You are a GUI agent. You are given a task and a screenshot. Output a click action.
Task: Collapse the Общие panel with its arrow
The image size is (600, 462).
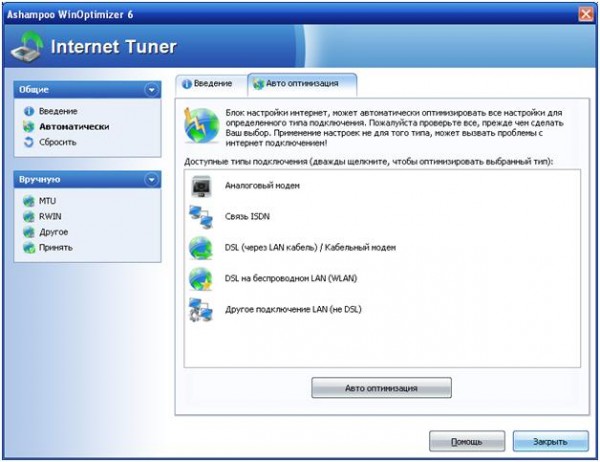coord(152,90)
